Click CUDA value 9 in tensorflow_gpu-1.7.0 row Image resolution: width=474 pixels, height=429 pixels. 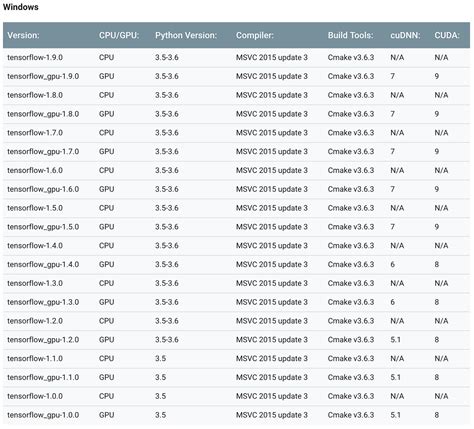(x=437, y=152)
